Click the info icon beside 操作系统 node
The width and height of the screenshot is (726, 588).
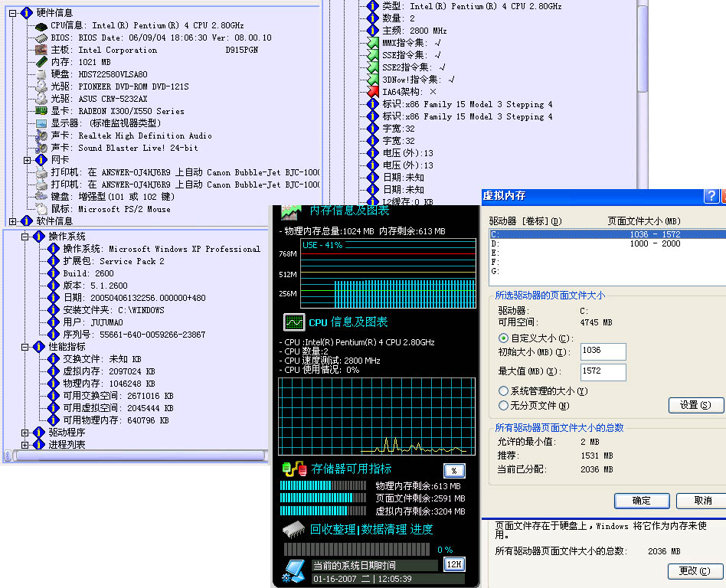tap(39, 237)
